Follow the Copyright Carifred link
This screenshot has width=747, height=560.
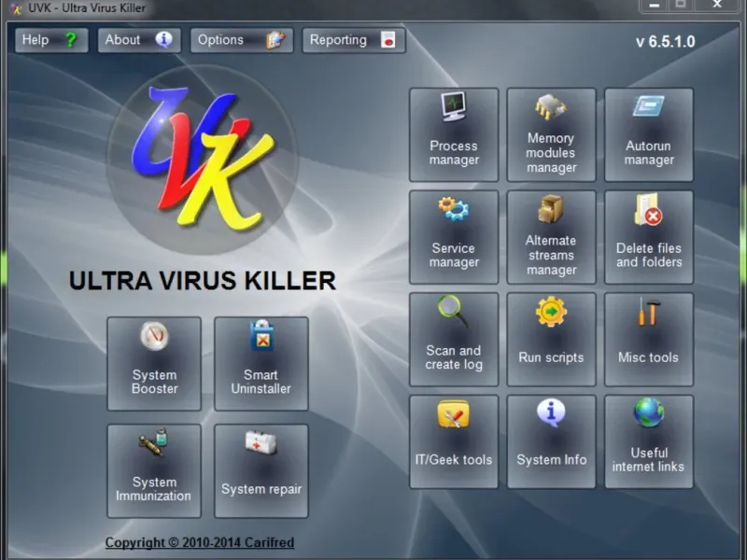(200, 542)
